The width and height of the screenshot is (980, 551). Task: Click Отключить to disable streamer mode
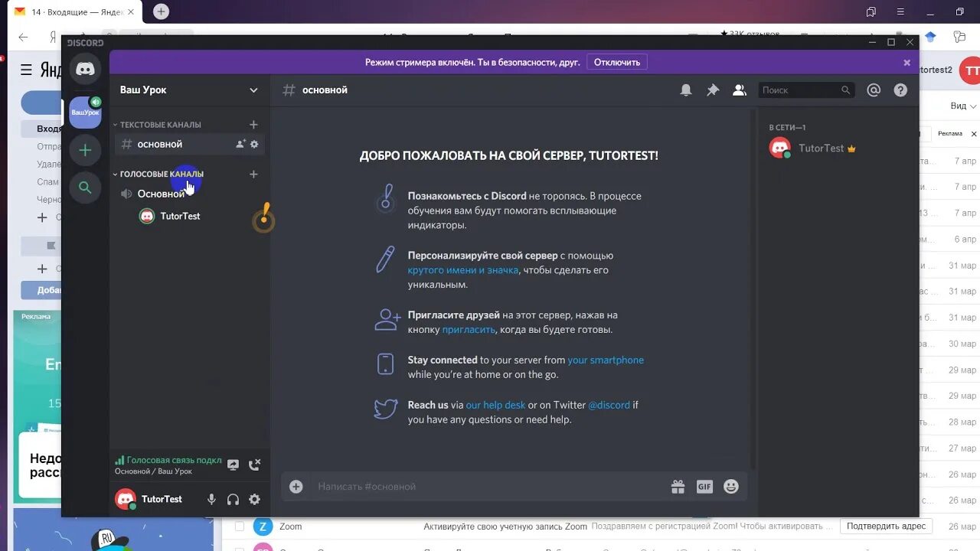pyautogui.click(x=617, y=62)
